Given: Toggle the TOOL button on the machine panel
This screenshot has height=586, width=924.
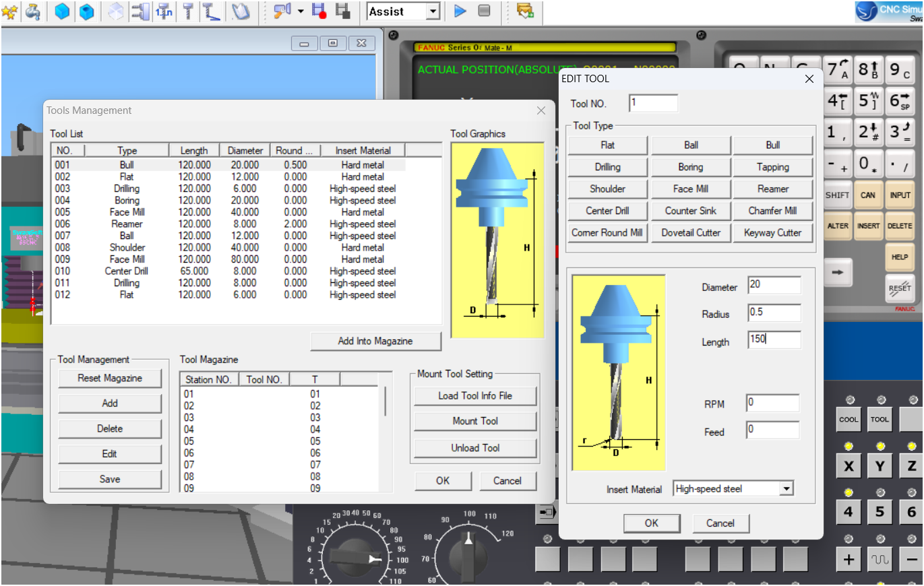Looking at the screenshot, I should [880, 419].
